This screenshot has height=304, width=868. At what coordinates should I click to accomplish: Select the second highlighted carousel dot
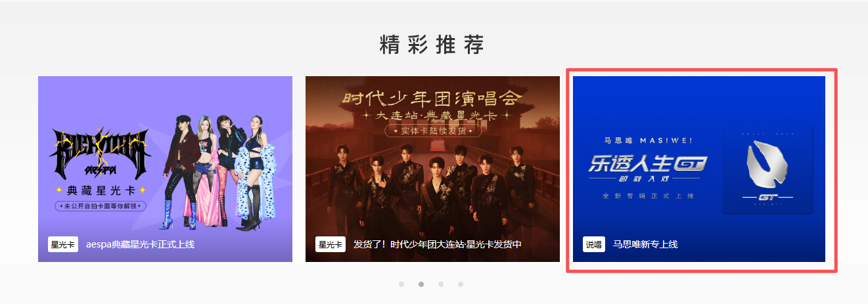click(421, 284)
